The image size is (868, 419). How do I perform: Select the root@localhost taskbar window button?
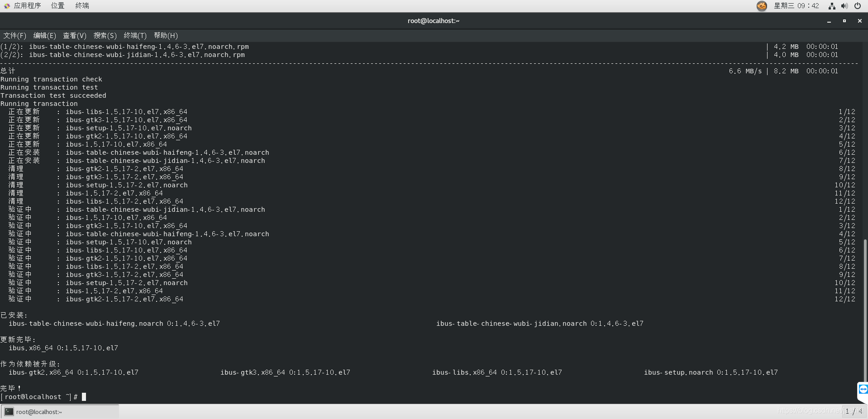click(60, 412)
